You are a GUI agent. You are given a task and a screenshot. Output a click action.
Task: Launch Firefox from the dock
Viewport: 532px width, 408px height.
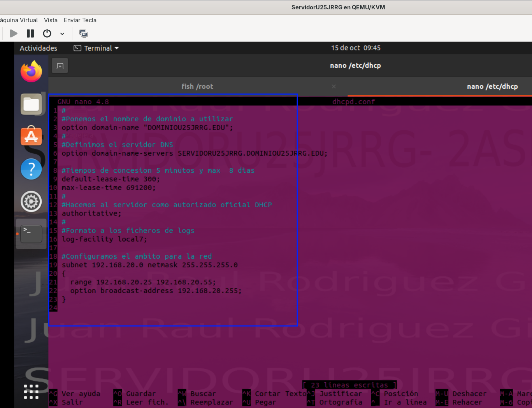(x=31, y=71)
